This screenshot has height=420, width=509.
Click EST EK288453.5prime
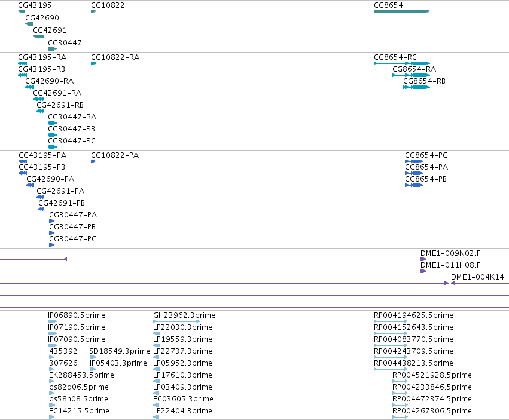[82, 375]
